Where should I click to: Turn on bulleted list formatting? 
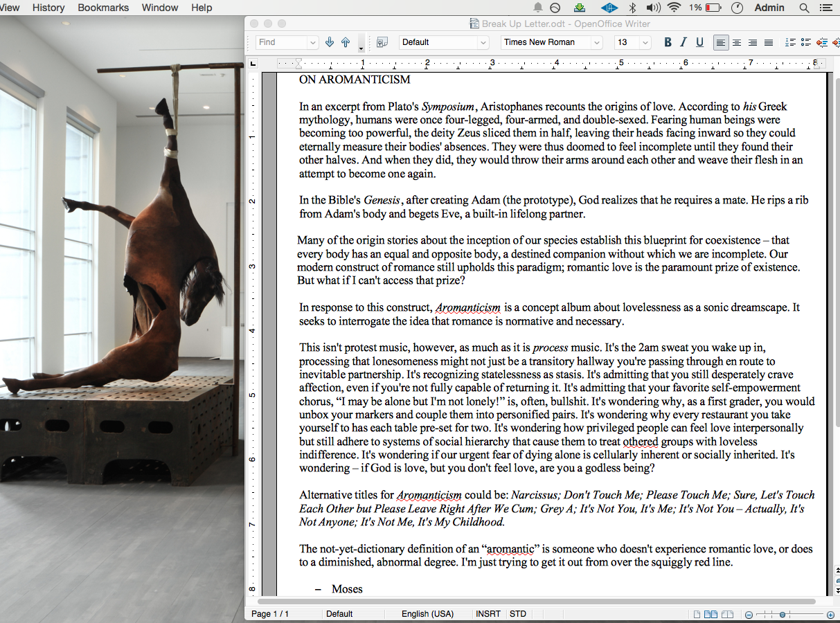807,42
